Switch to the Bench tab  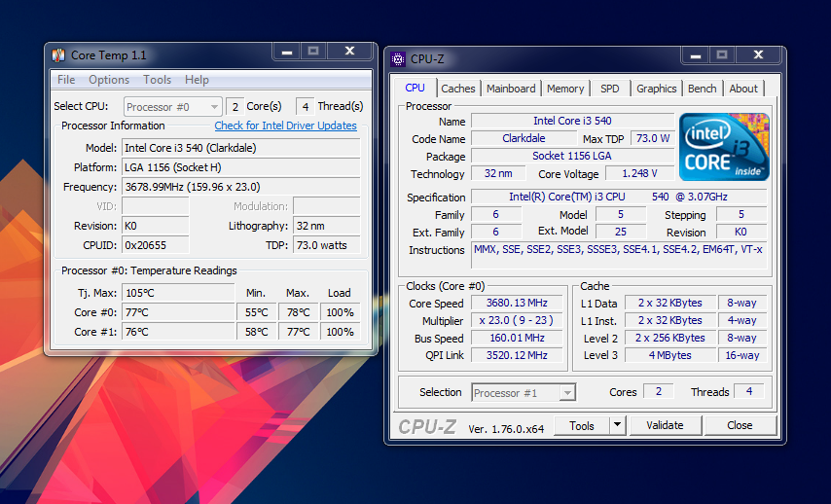pyautogui.click(x=703, y=89)
